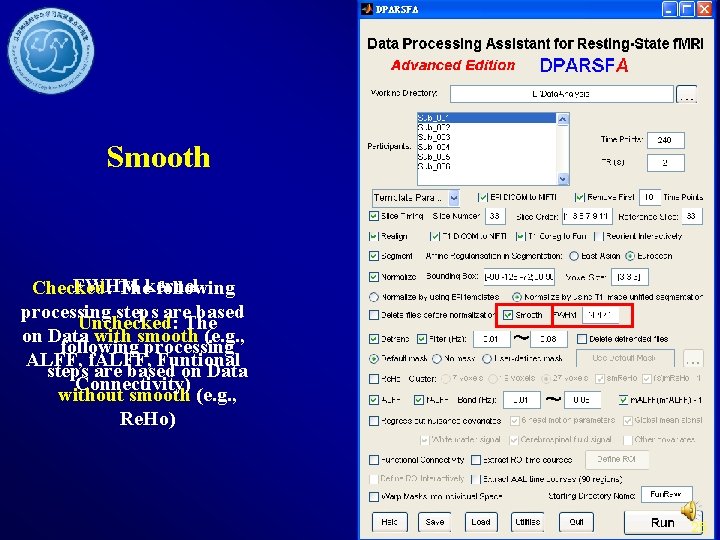Click the Time Points field showing 240

click(x=665, y=140)
